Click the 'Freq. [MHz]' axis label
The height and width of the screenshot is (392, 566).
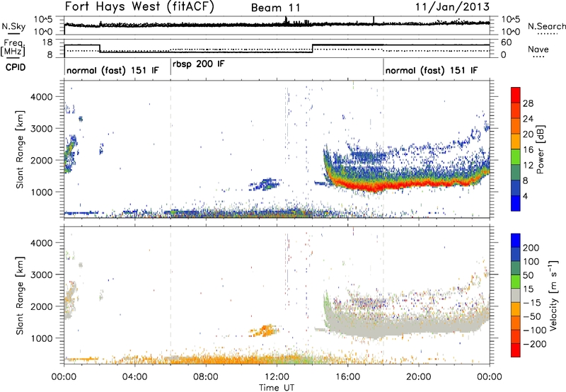pos(13,47)
